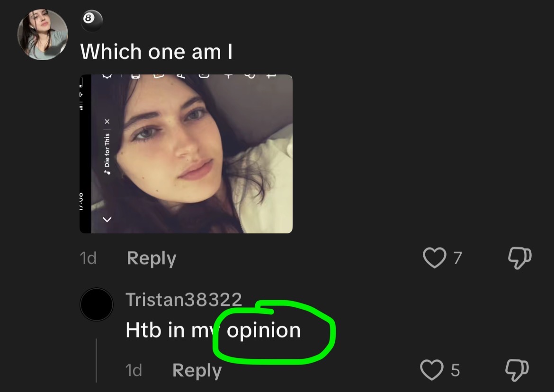Dislike the "Which one am I" comment
Image resolution: width=554 pixels, height=392 pixels.
pyautogui.click(x=519, y=258)
